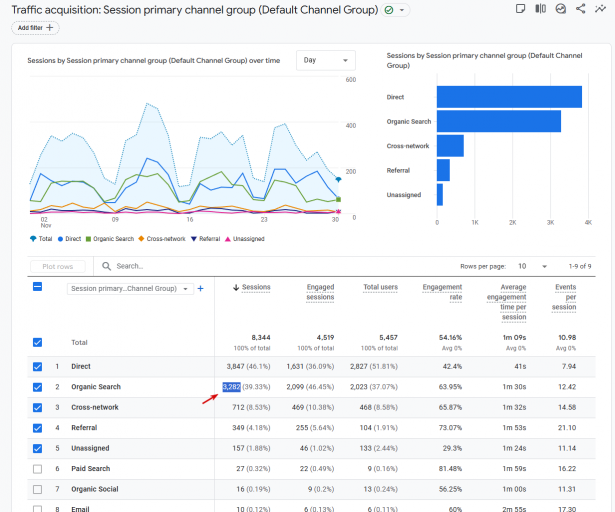Expand the Rows per page dropdown
Image resolution: width=615 pixels, height=512 pixels.
tap(532, 267)
